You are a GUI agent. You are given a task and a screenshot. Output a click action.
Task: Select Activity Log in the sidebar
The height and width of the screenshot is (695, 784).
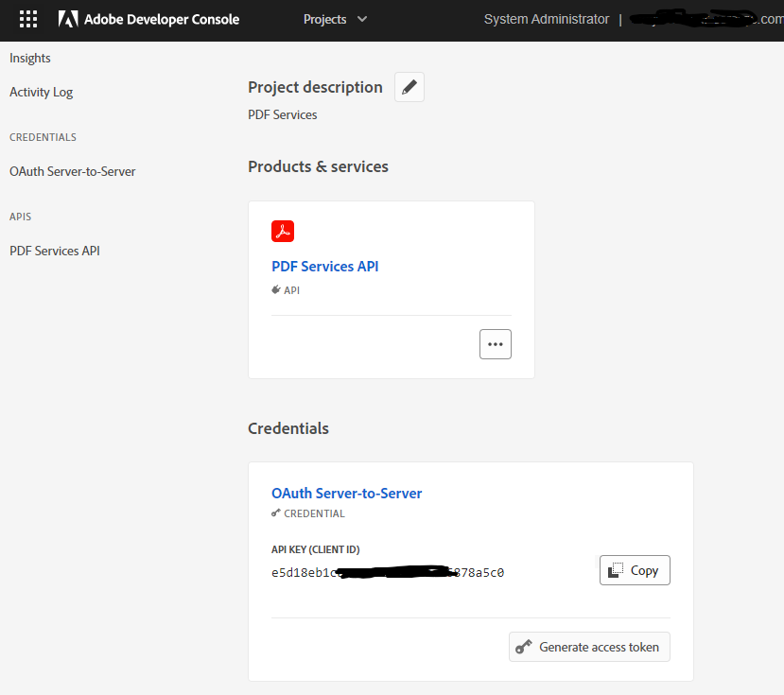click(41, 92)
